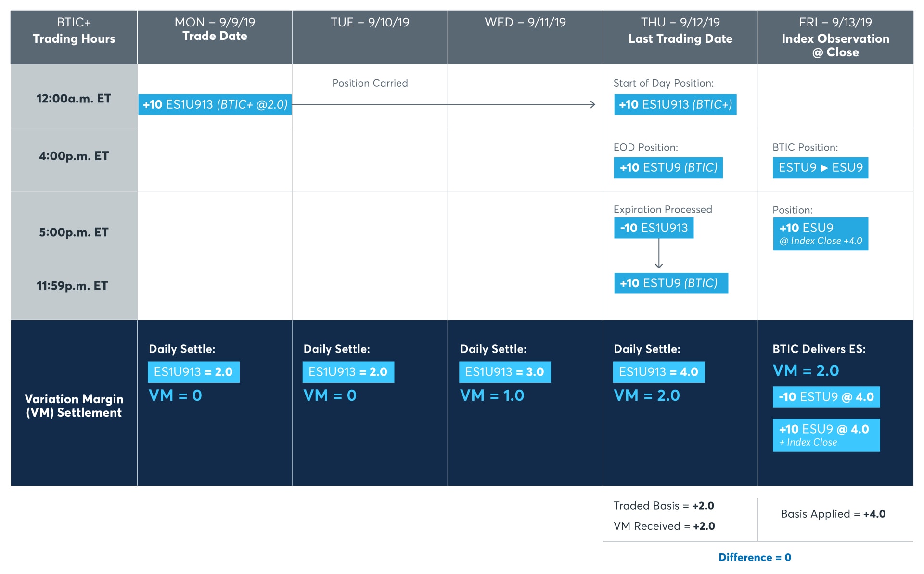Click the MON 9/9/19 Trade Date header
Screen dimensions: 924x574
pos(215,29)
